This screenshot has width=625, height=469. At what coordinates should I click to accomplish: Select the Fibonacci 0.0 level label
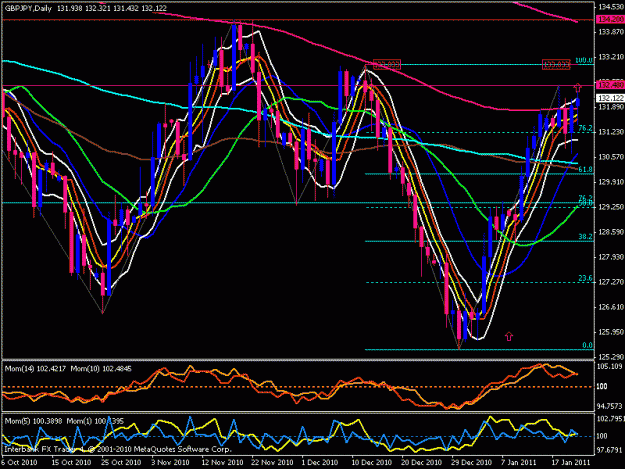coord(587,345)
